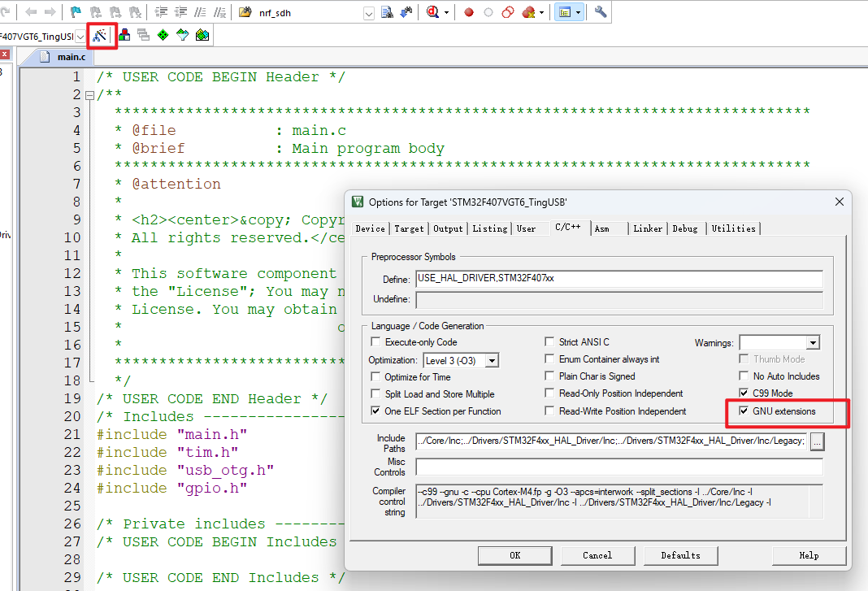Check Plain Char is Signed
868x591 pixels.
(x=549, y=376)
